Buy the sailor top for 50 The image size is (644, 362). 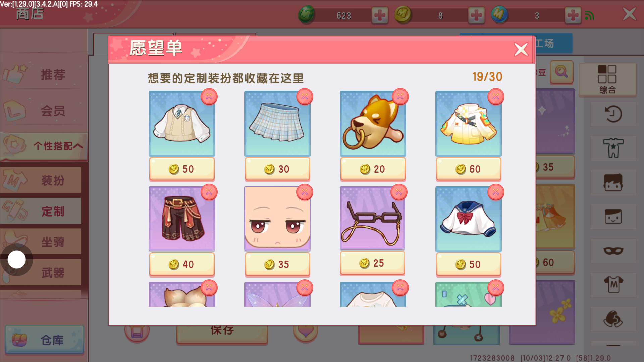click(469, 264)
